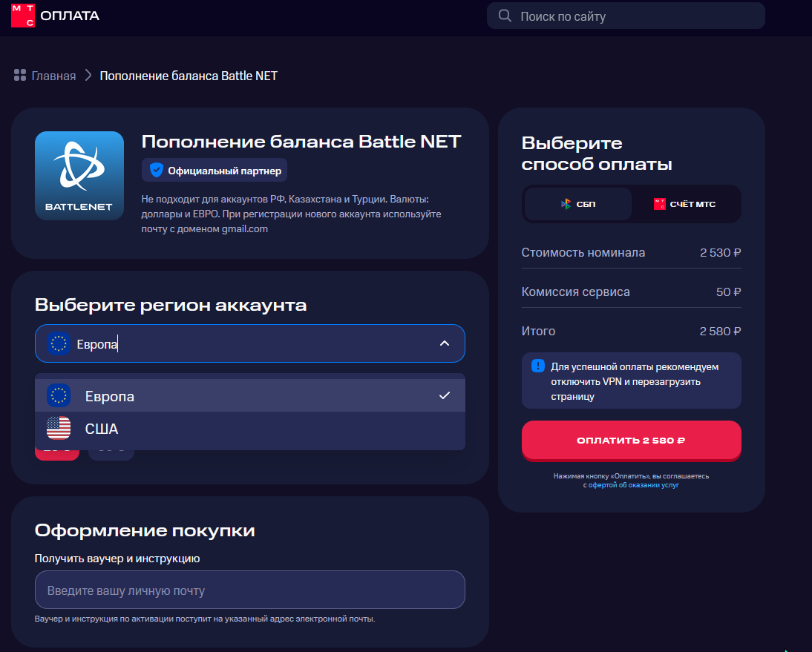Click the Оформление покупки heading

(x=145, y=530)
